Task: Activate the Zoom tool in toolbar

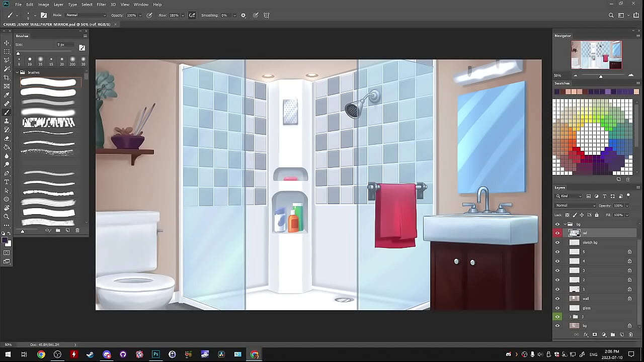Action: point(7,217)
